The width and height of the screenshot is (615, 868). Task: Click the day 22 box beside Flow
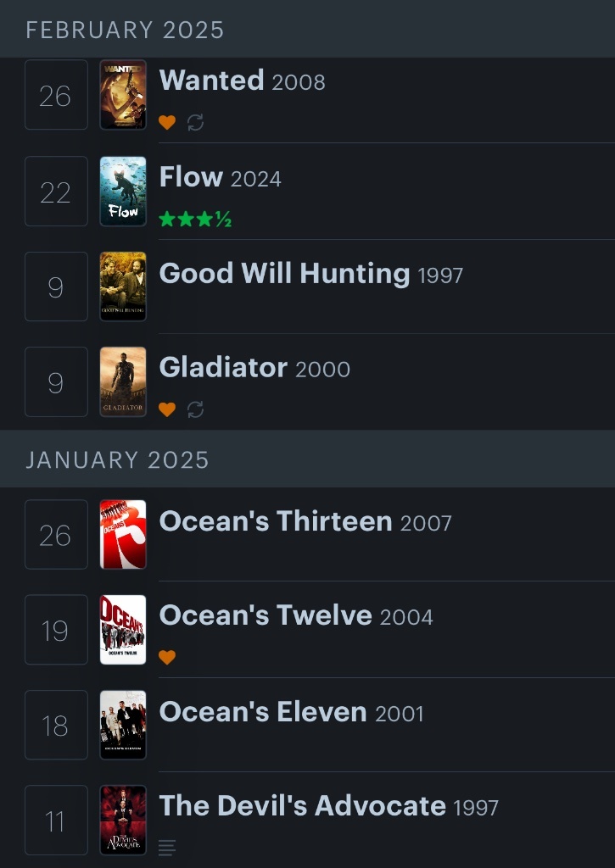tap(56, 192)
